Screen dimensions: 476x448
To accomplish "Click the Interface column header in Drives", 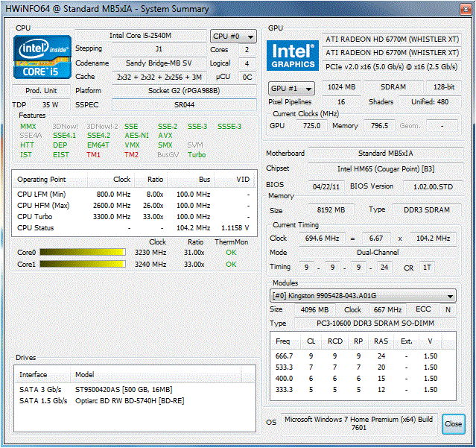I will 42,374.
